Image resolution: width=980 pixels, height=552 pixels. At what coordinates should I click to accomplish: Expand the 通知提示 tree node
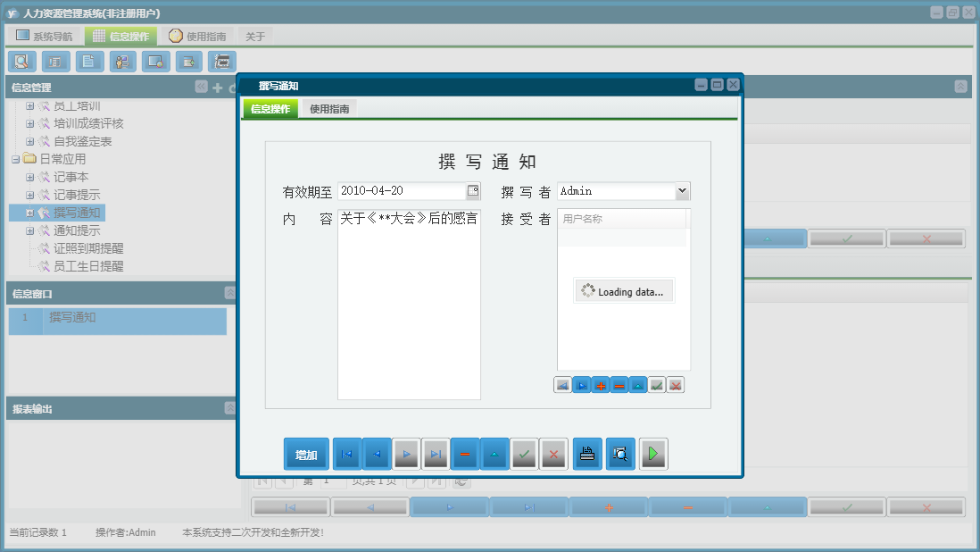click(x=30, y=230)
